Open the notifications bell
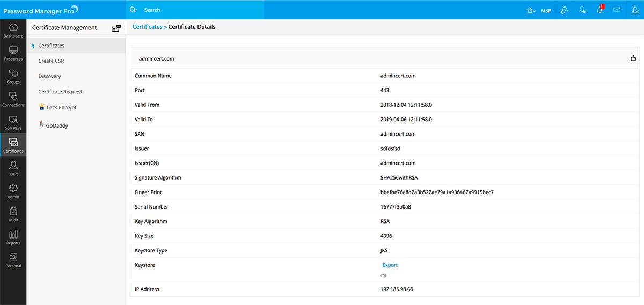The height and width of the screenshot is (305, 644). (600, 10)
